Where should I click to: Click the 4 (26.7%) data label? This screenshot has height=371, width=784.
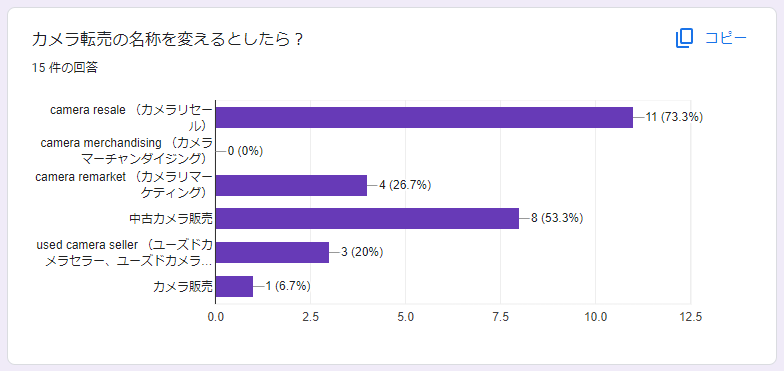(x=405, y=185)
